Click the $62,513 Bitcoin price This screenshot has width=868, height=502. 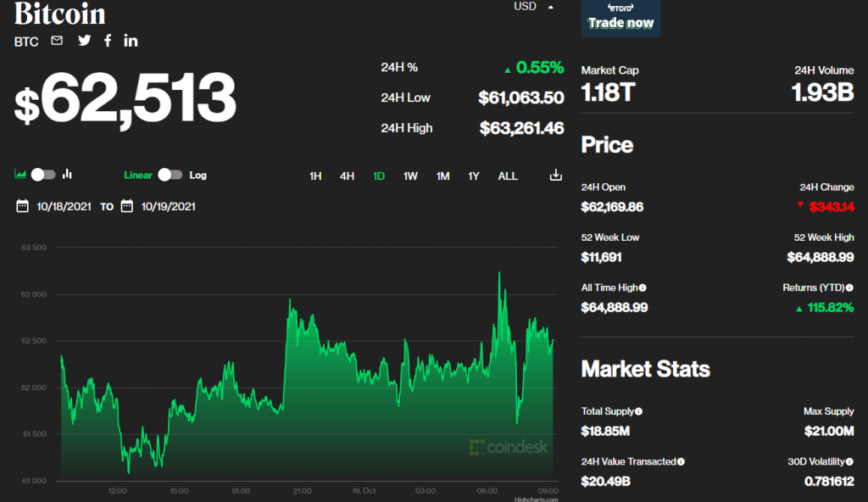coord(125,98)
